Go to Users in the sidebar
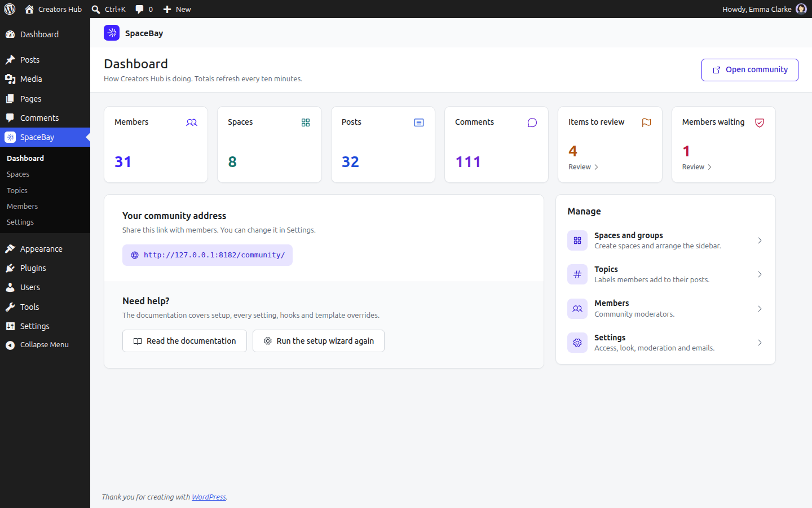Screen dimensions: 812x508 [45, 287]
